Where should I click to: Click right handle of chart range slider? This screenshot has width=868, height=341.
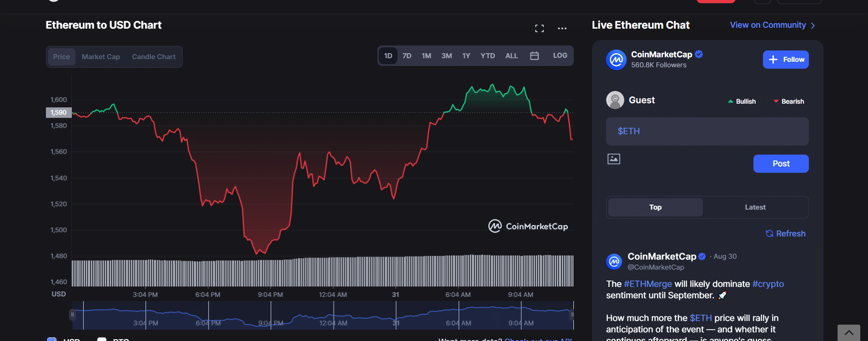(x=572, y=315)
